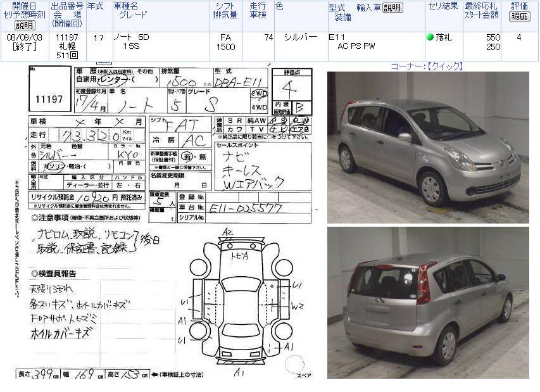Click the 最終応札 header label
The width and height of the screenshot is (540, 392).
(480, 6)
